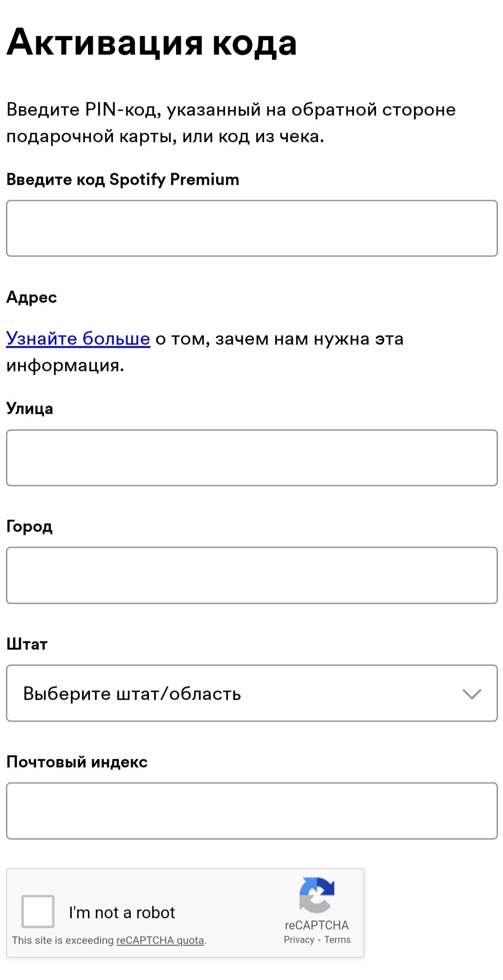The image size is (503, 980).
Task: Click into the "Улица" street input
Action: (x=251, y=458)
